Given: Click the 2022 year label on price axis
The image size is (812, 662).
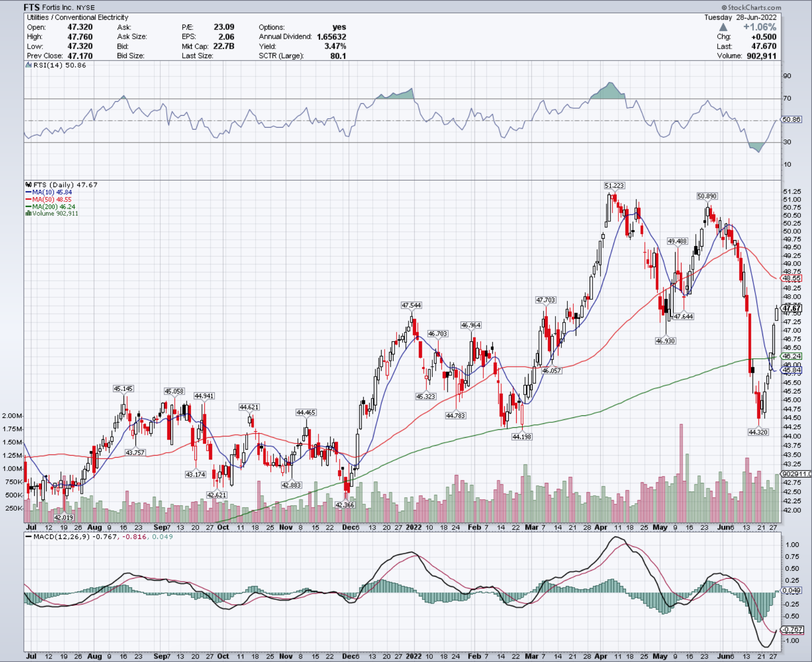Looking at the screenshot, I should point(413,527).
